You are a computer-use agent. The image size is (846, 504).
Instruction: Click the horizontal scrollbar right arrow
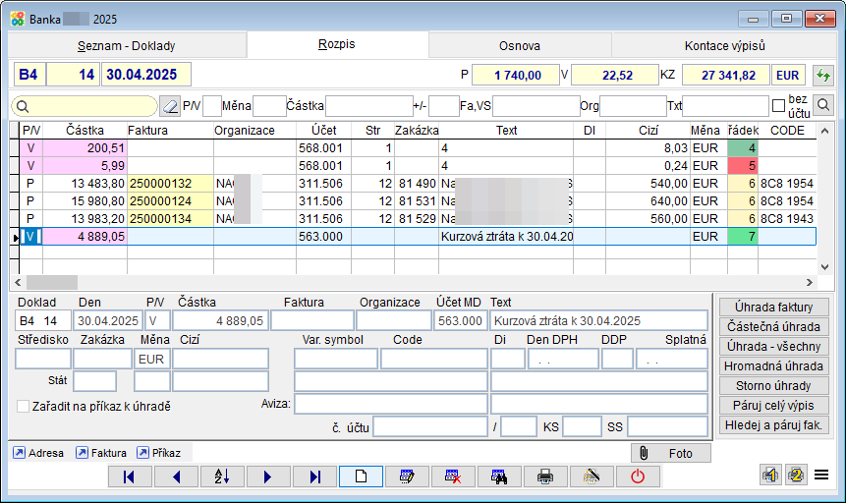810,282
